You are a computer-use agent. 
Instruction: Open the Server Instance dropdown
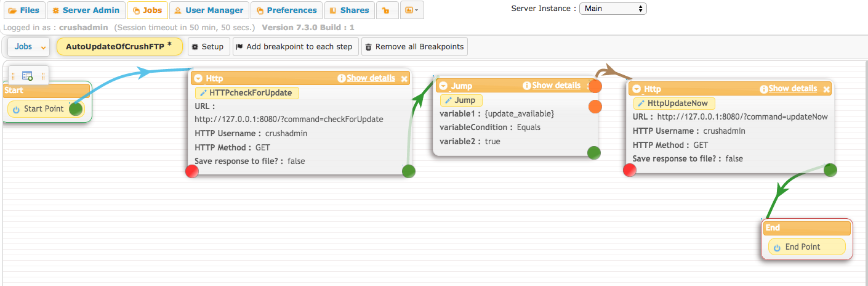click(x=613, y=9)
